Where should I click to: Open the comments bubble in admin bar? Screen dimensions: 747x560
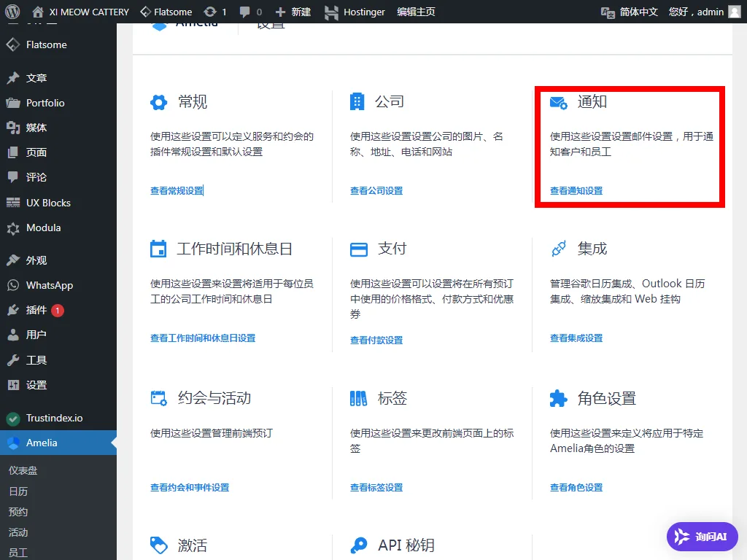[x=251, y=12]
